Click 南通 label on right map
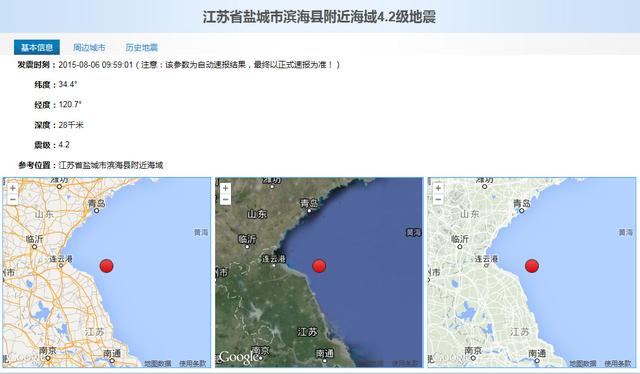Screen dimensions: 640x374 pos(536,353)
